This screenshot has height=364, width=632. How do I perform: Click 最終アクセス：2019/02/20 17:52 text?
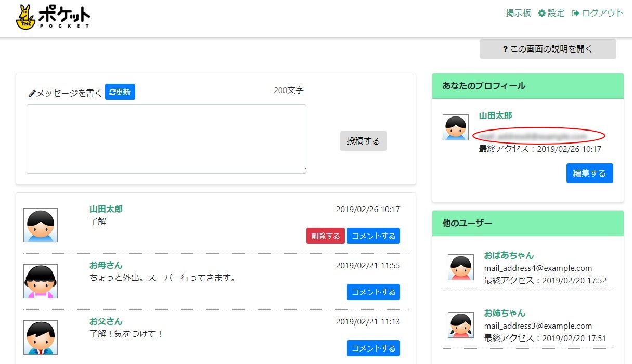(545, 281)
